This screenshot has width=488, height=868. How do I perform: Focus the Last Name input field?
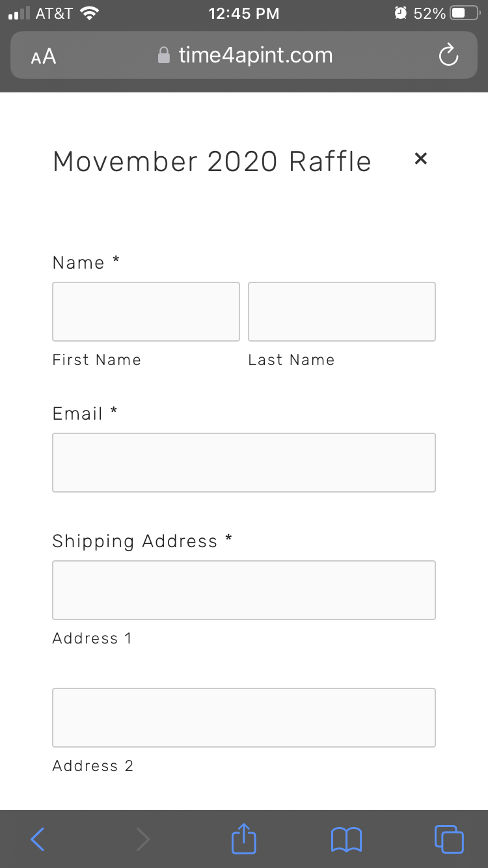click(x=342, y=312)
